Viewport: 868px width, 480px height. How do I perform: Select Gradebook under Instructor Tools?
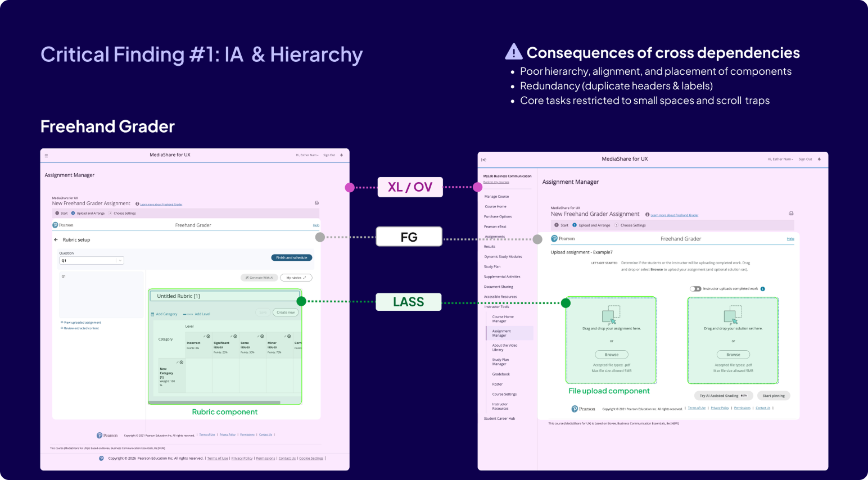[501, 374]
